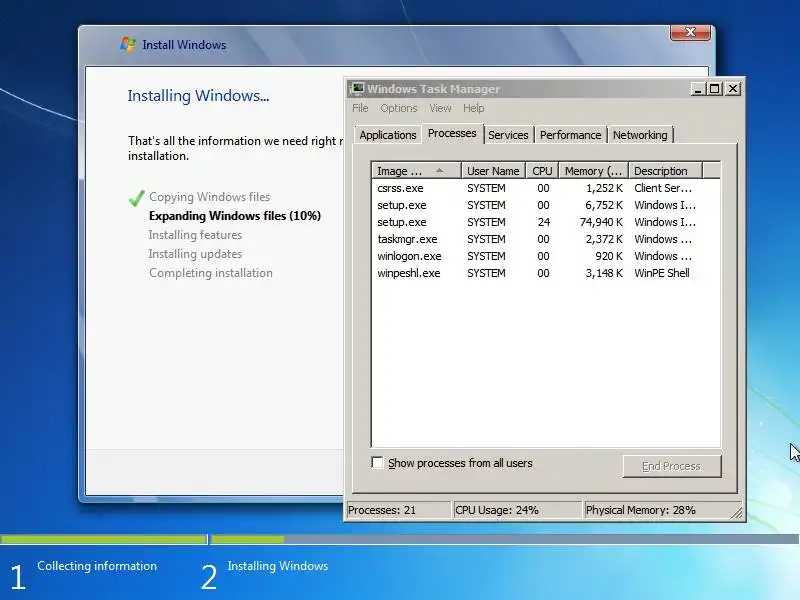
Task: Click the CPU Usage: 24% status entry
Action: click(x=517, y=510)
